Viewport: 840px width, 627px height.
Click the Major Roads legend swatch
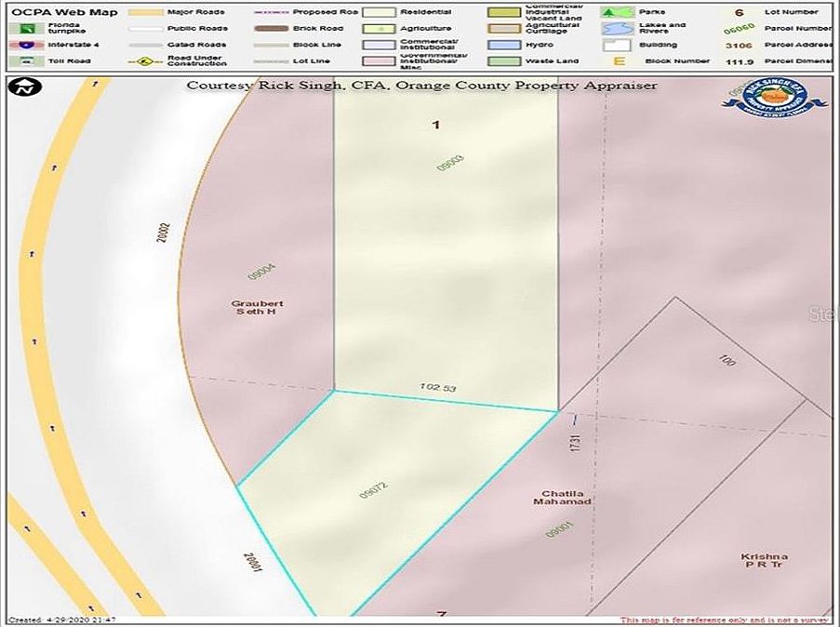click(144, 12)
